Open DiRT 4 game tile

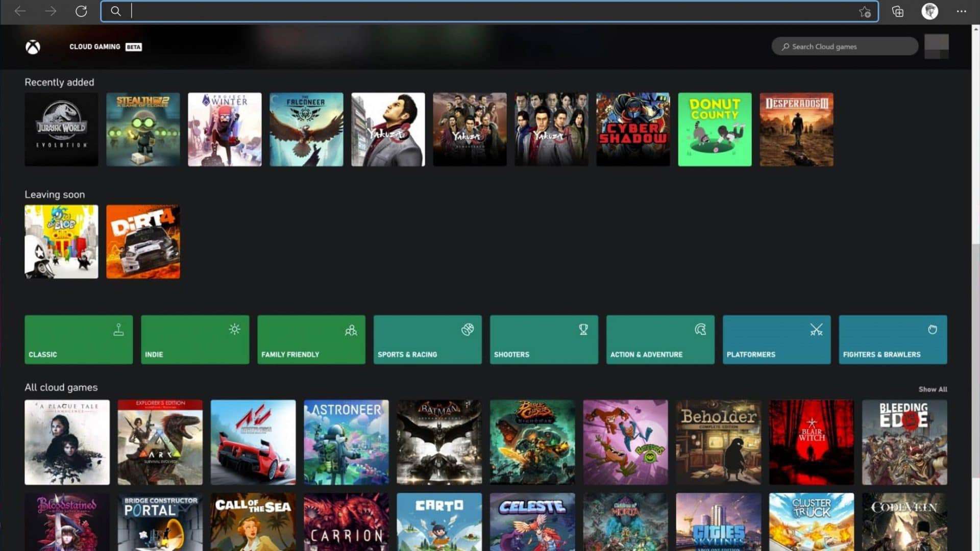[x=143, y=242]
